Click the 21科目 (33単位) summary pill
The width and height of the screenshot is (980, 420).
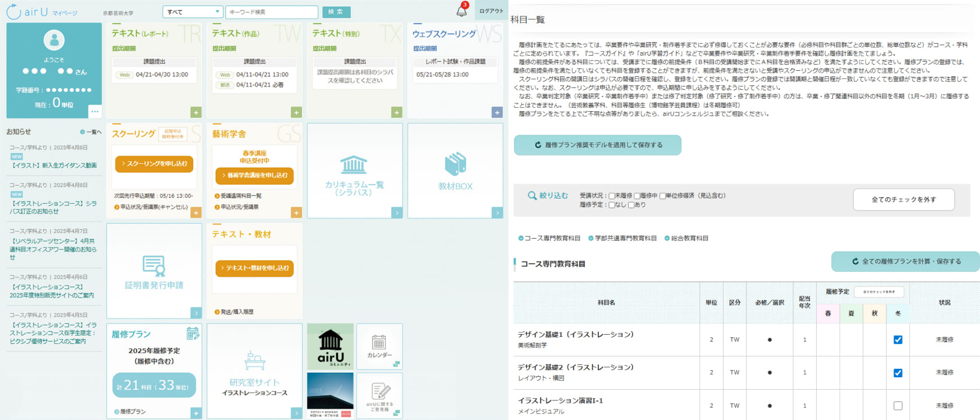click(x=154, y=385)
